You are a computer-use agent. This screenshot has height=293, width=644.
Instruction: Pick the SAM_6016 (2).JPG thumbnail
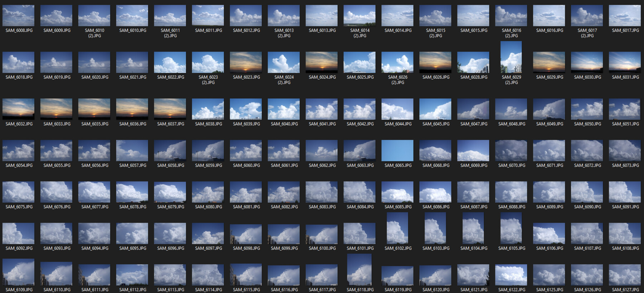pos(512,15)
